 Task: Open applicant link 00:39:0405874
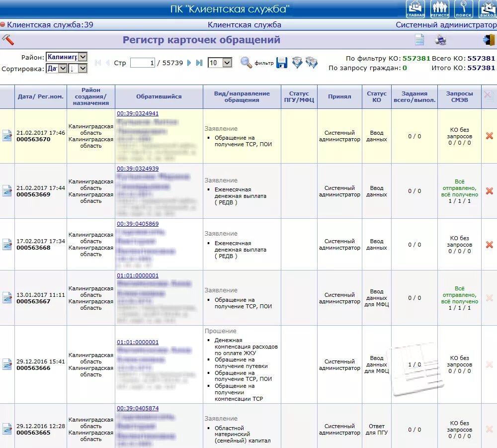click(138, 408)
